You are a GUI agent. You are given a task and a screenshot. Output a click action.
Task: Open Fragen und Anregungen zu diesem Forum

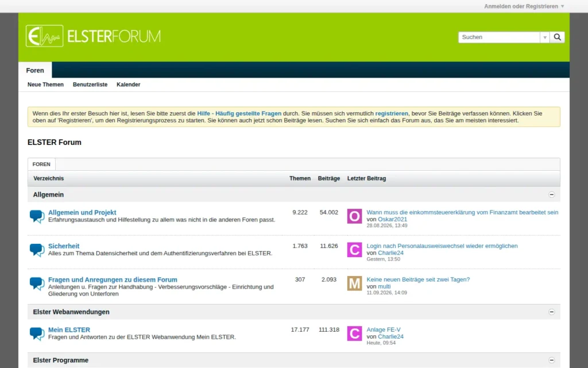(113, 280)
